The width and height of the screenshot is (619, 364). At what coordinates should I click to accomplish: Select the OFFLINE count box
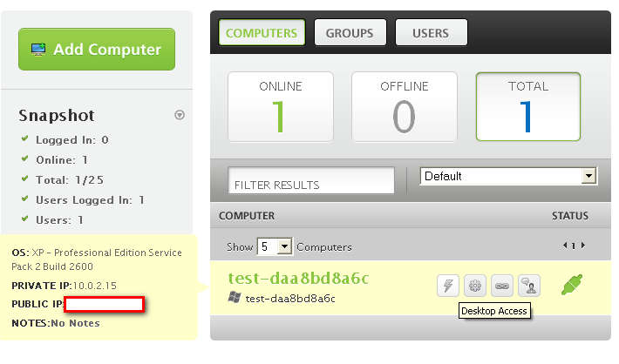point(405,106)
